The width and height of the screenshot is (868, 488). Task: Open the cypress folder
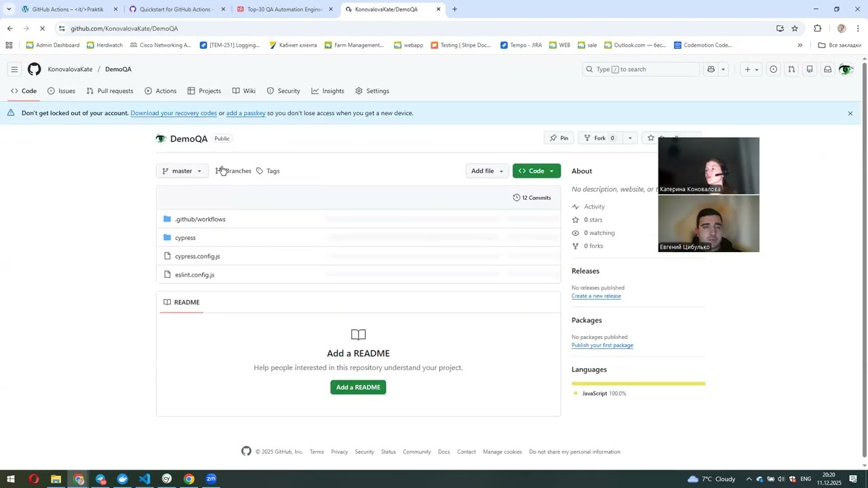coord(185,238)
